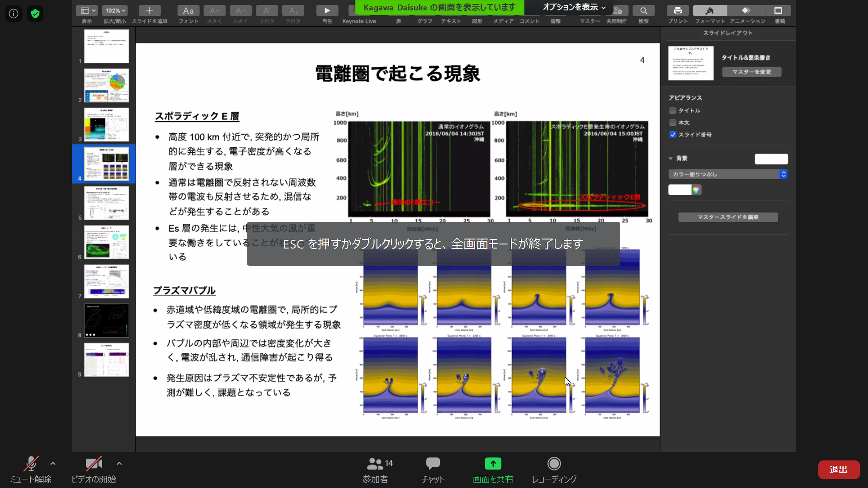Click the green screen-sharing notification banner

(x=439, y=7)
